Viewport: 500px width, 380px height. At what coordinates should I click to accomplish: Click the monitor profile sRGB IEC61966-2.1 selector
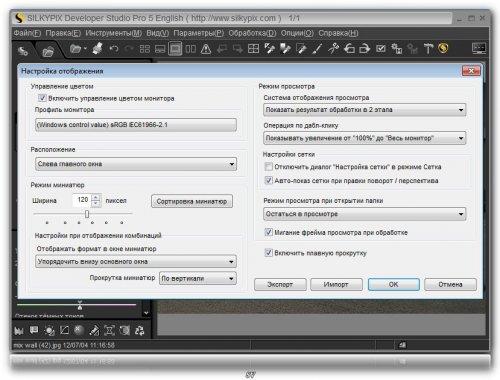click(x=136, y=125)
